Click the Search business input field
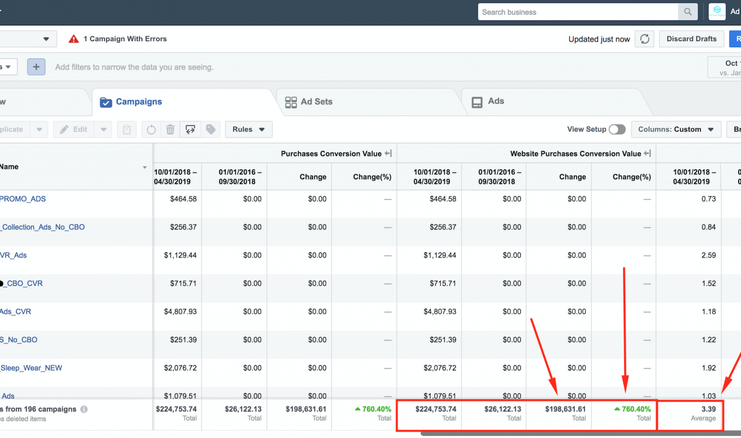Viewport: 741px width, 438px height. [x=578, y=12]
